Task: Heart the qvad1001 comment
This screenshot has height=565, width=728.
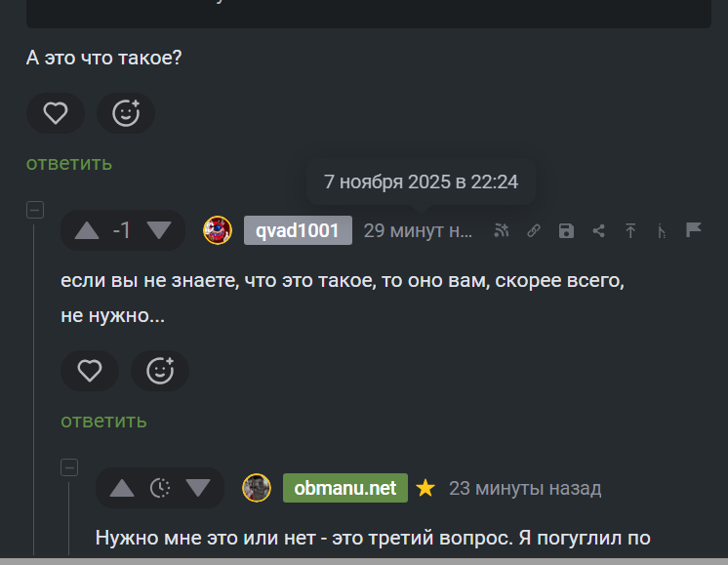Action: (90, 371)
